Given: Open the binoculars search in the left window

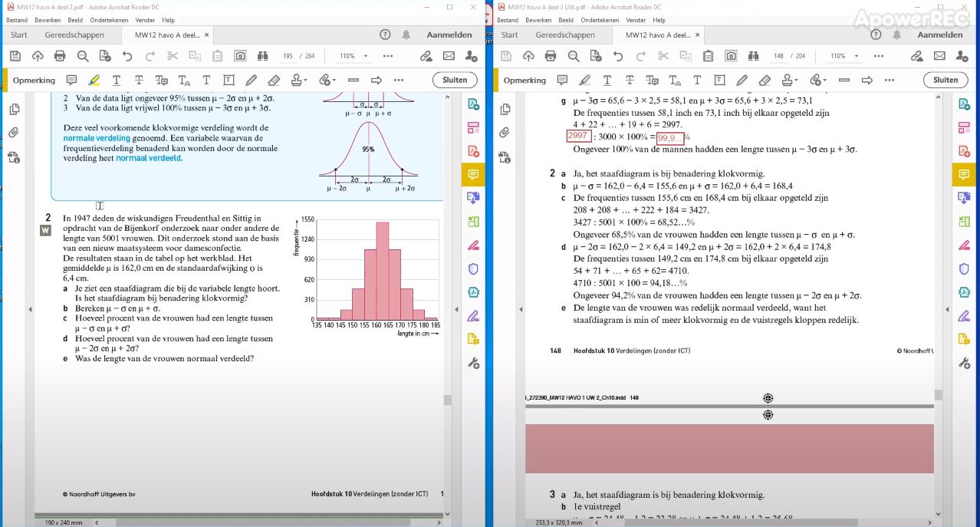Looking at the screenshot, I should tap(263, 56).
